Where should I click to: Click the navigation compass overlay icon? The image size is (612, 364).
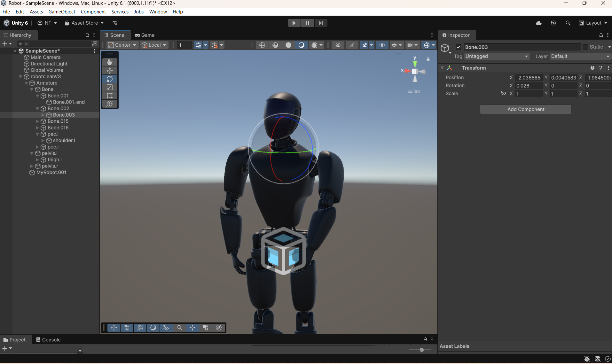tap(219, 328)
